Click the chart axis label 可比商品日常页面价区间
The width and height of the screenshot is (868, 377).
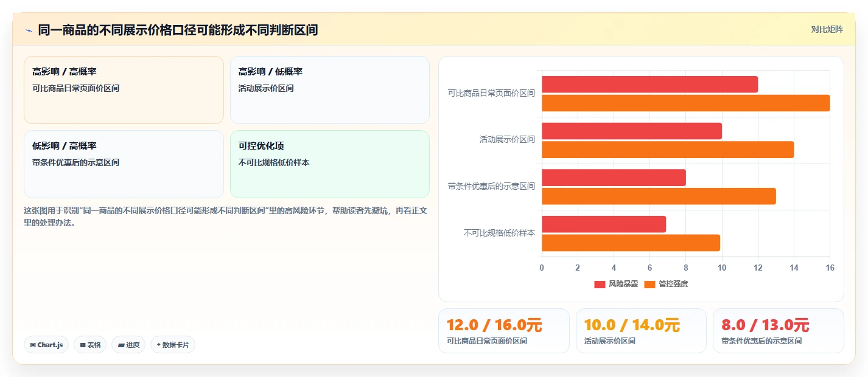click(x=491, y=94)
